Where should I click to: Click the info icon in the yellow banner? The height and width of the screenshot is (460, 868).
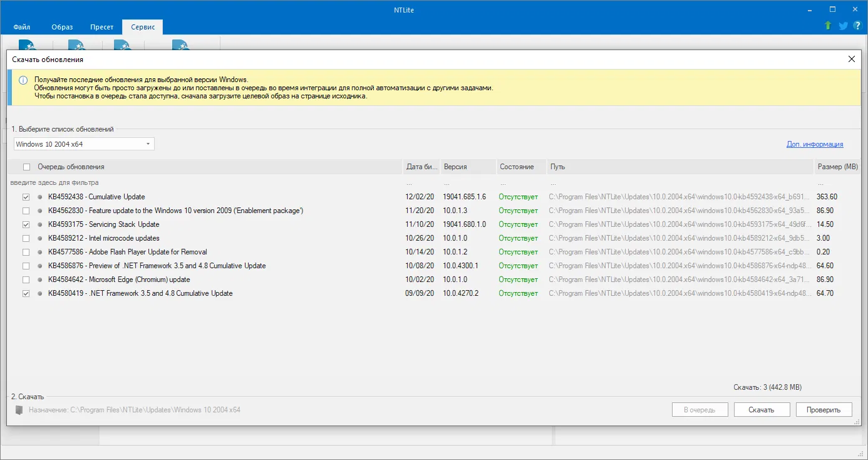pos(23,80)
